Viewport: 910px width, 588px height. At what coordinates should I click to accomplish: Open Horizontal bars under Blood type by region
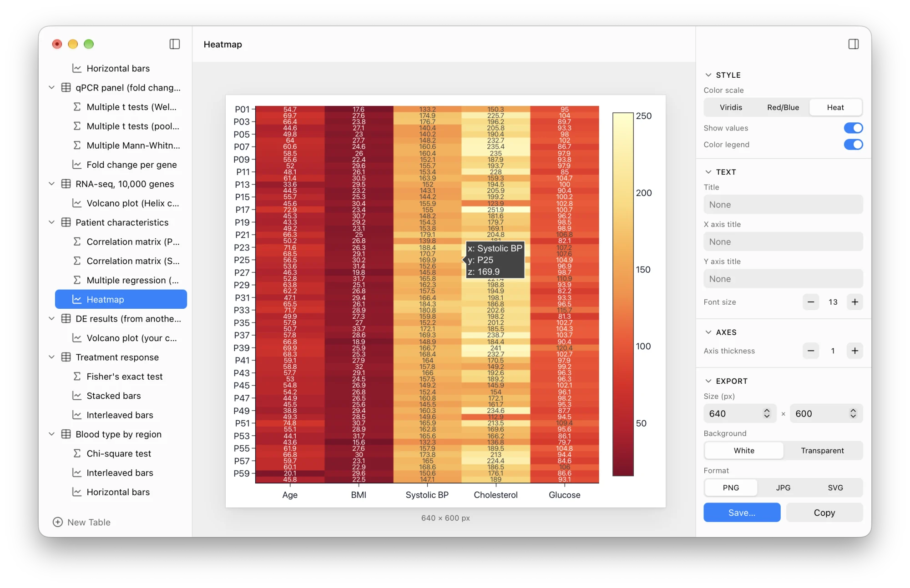point(121,492)
